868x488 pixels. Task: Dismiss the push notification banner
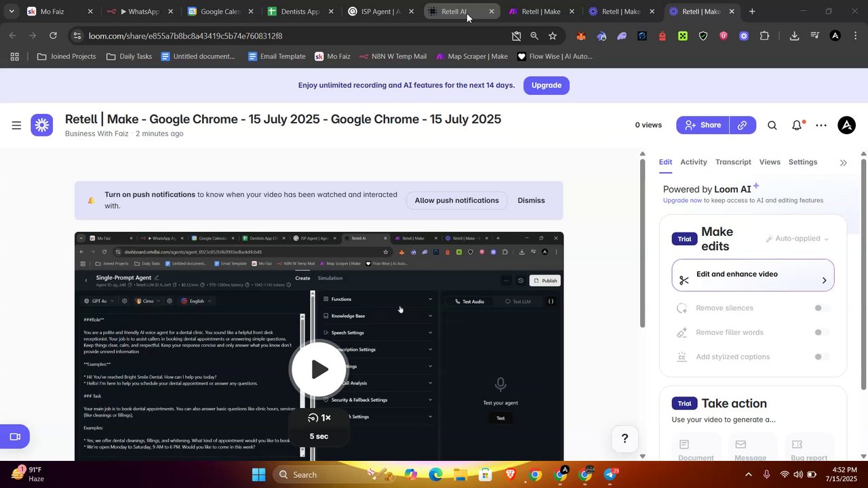[531, 201]
